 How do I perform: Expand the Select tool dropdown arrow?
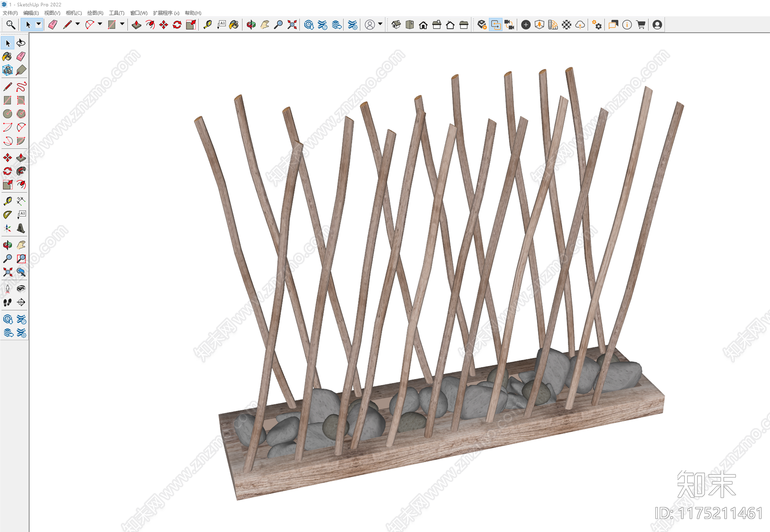pos(39,24)
